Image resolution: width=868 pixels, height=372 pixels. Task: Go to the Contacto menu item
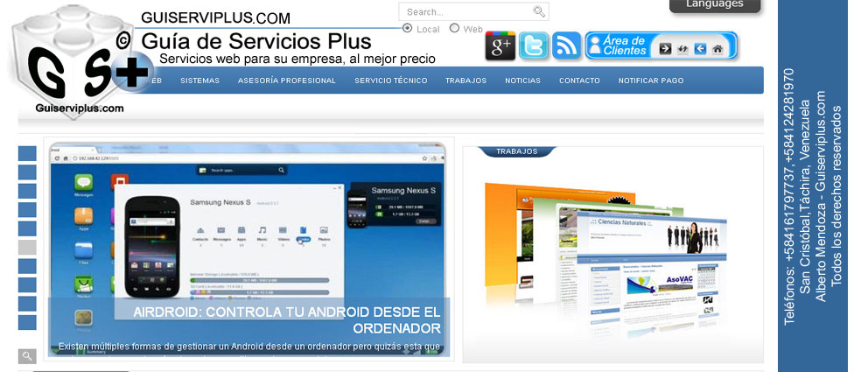click(x=579, y=81)
